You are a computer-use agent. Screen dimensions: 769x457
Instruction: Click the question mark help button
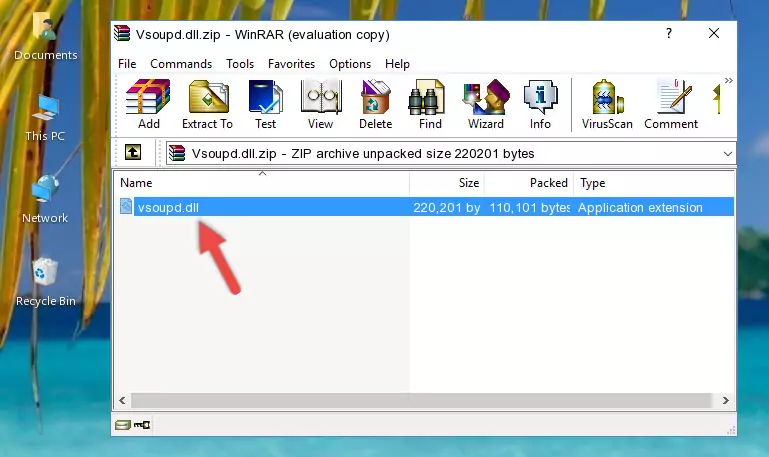pos(669,33)
